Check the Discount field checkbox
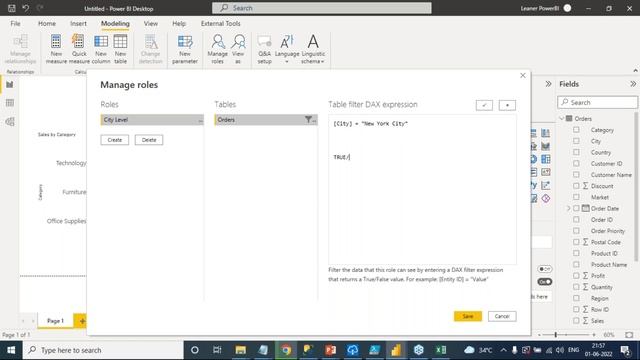640x360 pixels. click(576, 186)
